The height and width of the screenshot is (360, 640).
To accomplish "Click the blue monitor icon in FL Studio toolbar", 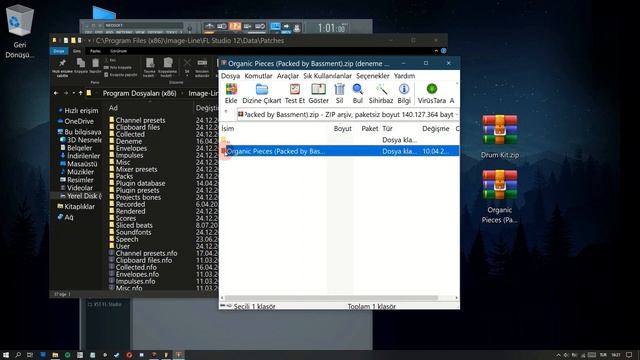I will (276, 27).
